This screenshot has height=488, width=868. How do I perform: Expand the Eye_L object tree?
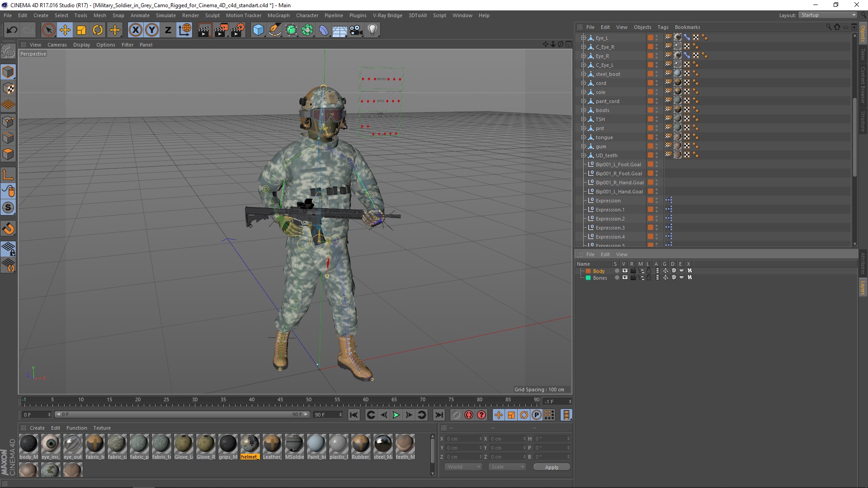pos(584,38)
